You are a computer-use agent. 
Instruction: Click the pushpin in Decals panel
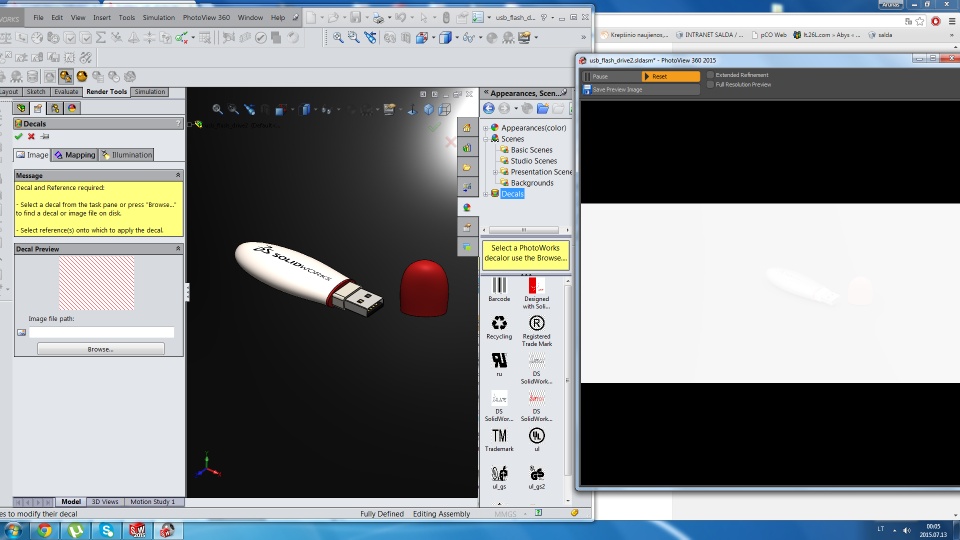pos(45,137)
